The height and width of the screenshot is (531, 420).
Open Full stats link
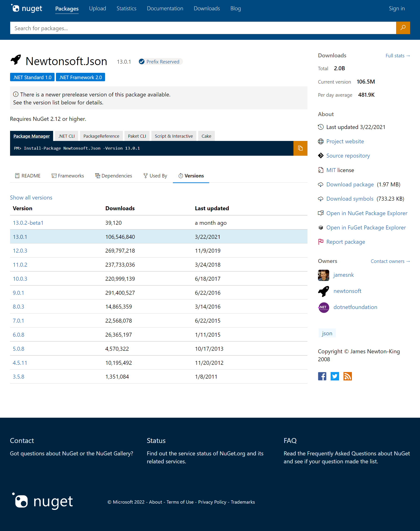[x=398, y=56]
